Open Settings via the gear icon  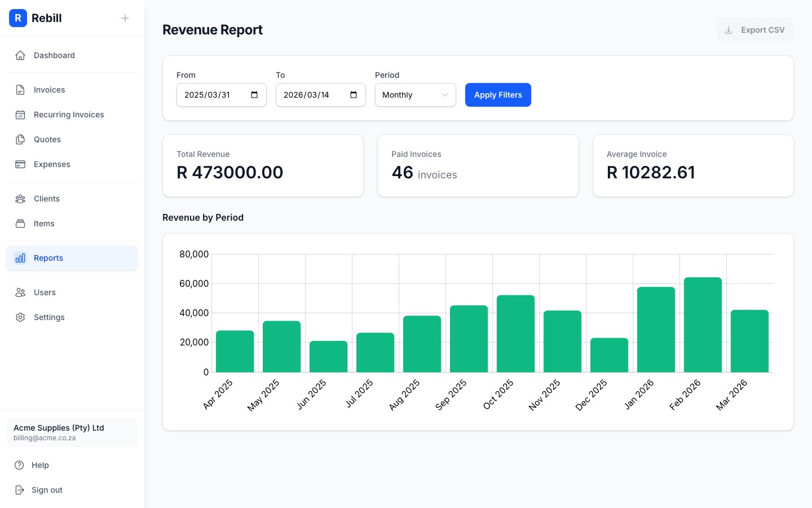pos(20,317)
